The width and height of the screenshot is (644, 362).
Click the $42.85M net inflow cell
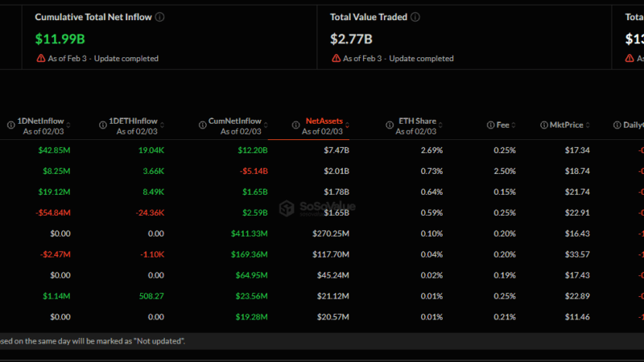pos(54,150)
